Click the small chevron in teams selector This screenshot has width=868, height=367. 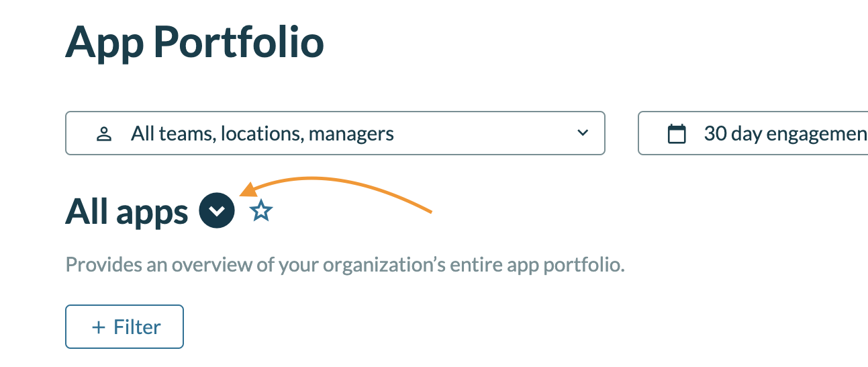(x=582, y=133)
